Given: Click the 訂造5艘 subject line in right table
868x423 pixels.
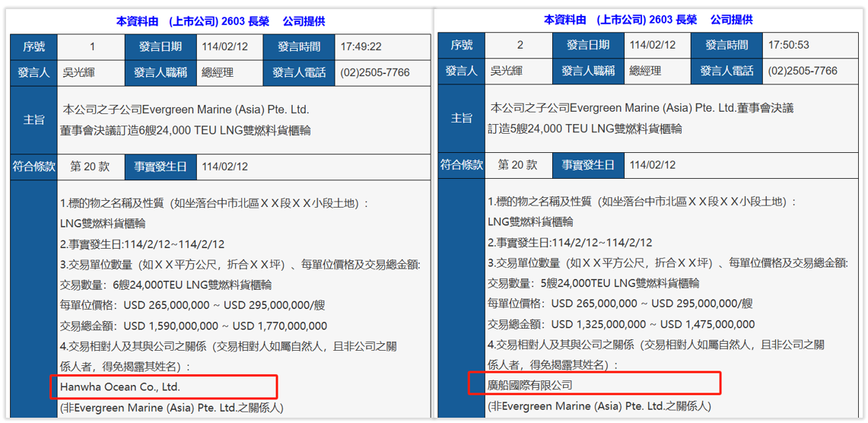Looking at the screenshot, I should [x=584, y=128].
